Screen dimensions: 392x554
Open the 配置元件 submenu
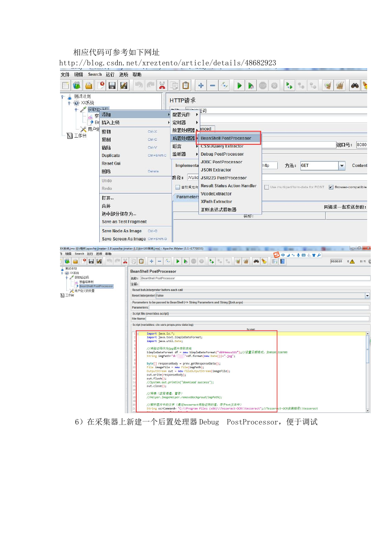[185, 115]
